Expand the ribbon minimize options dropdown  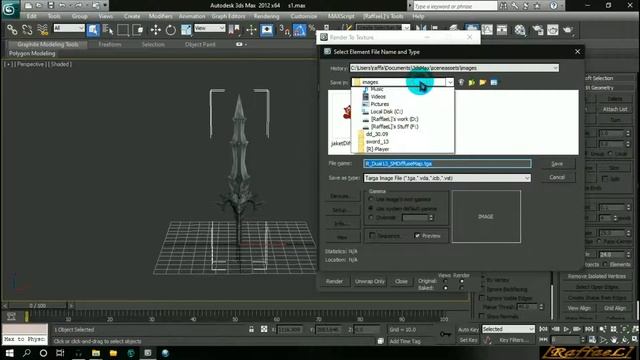point(246,44)
